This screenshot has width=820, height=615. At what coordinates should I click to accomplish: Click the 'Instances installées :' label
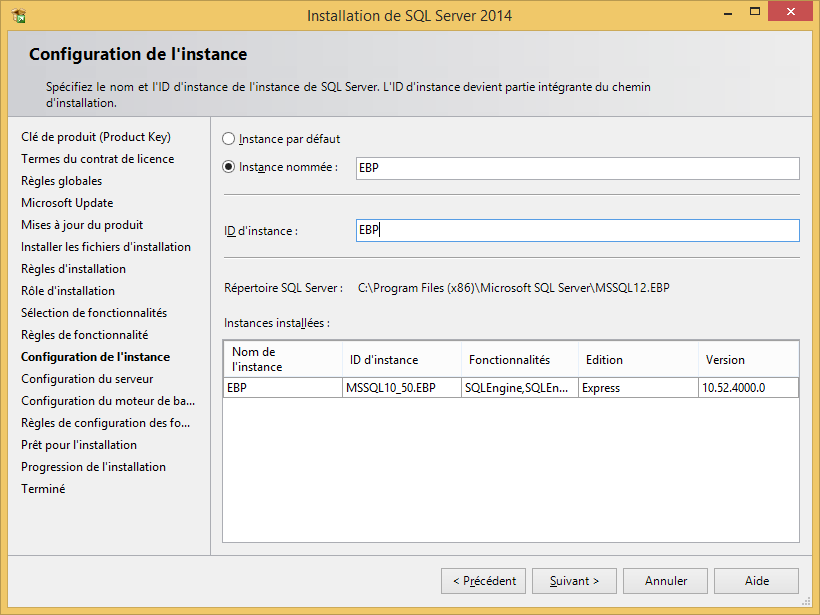(277, 323)
